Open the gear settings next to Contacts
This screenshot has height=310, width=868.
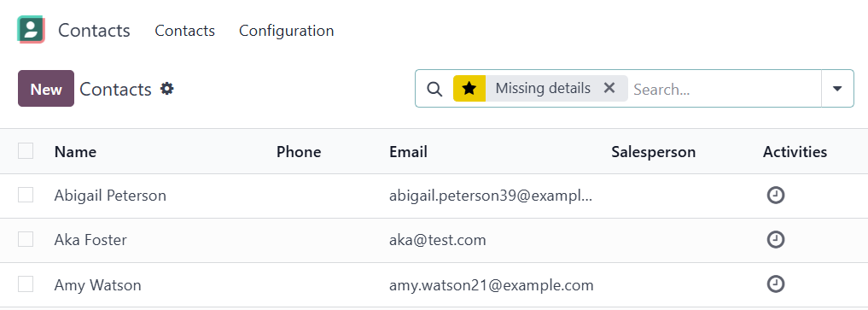point(166,89)
